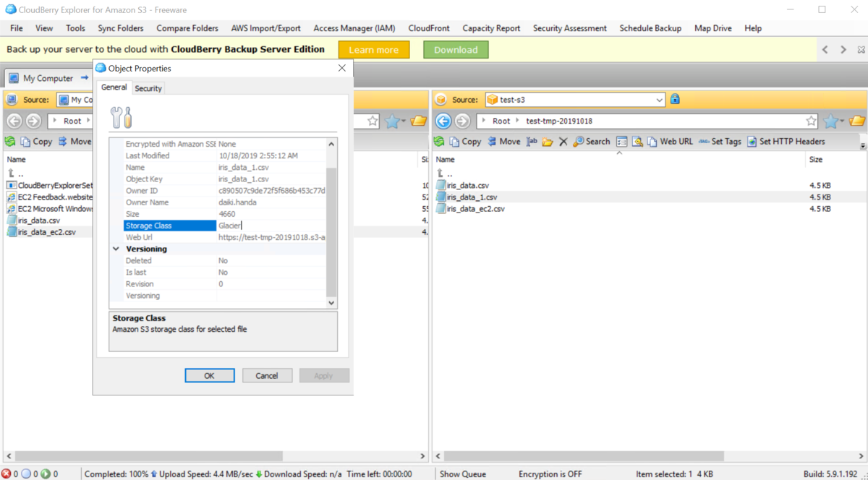This screenshot has width=868, height=480.
Task: Sort the S3 pane by the Size column header
Action: coord(816,159)
